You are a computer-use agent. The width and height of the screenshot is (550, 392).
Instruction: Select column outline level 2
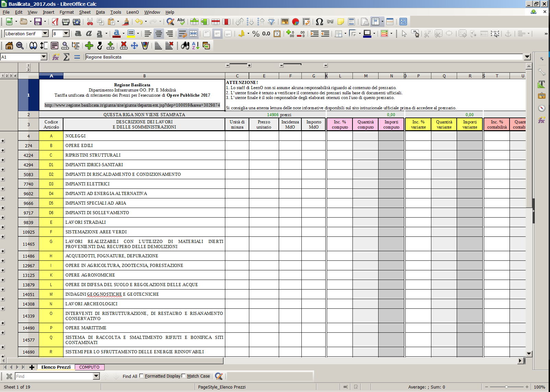28,70
